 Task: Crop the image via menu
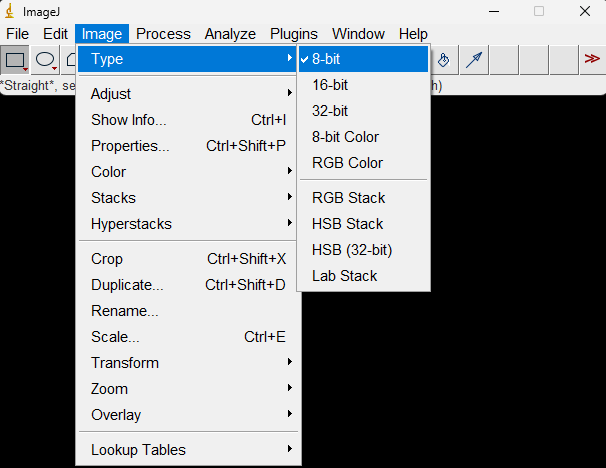187,259
